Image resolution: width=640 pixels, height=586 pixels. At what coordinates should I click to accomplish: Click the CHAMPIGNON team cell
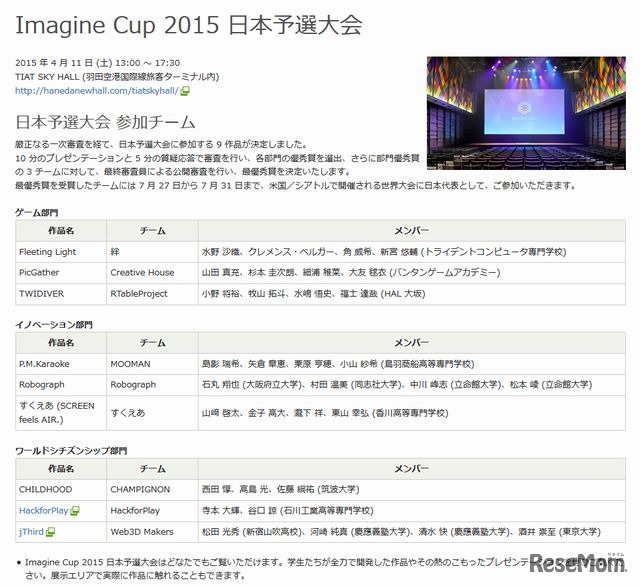point(152,490)
